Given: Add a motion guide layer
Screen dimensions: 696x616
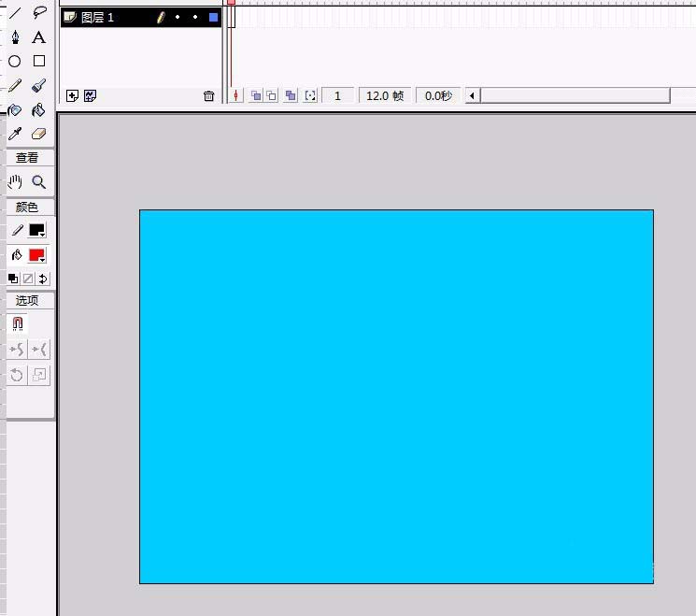Looking at the screenshot, I should (x=90, y=95).
